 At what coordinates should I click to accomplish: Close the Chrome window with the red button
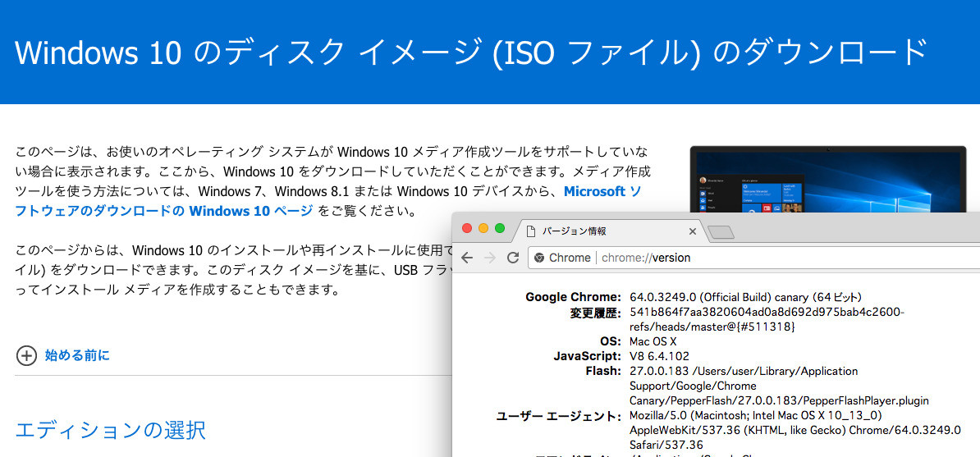tap(468, 227)
